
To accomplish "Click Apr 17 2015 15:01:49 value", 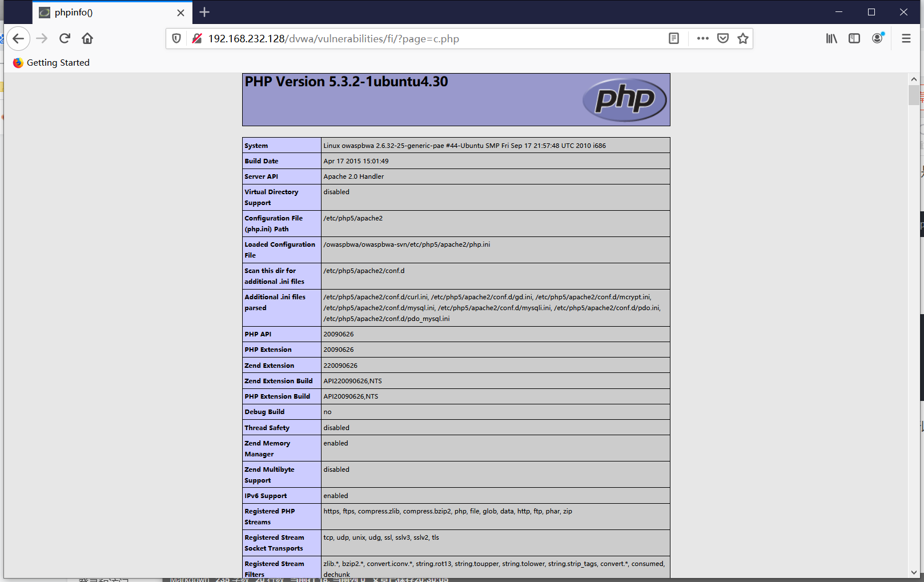I will pyautogui.click(x=356, y=161).
